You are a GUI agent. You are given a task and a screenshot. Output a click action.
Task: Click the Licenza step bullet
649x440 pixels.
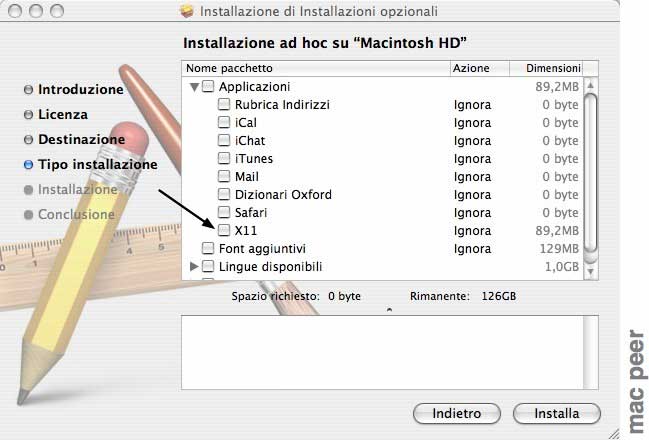coord(28,114)
